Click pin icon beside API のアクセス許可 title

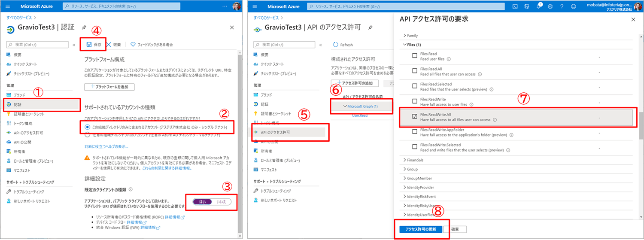point(371,27)
